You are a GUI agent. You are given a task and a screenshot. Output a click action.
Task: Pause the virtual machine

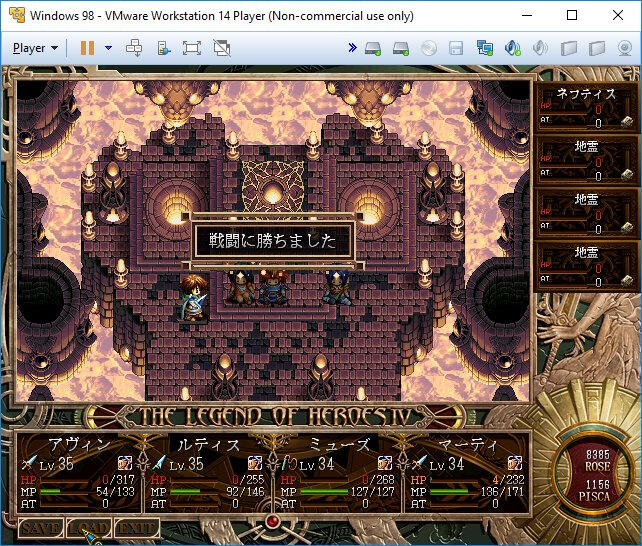pos(87,47)
